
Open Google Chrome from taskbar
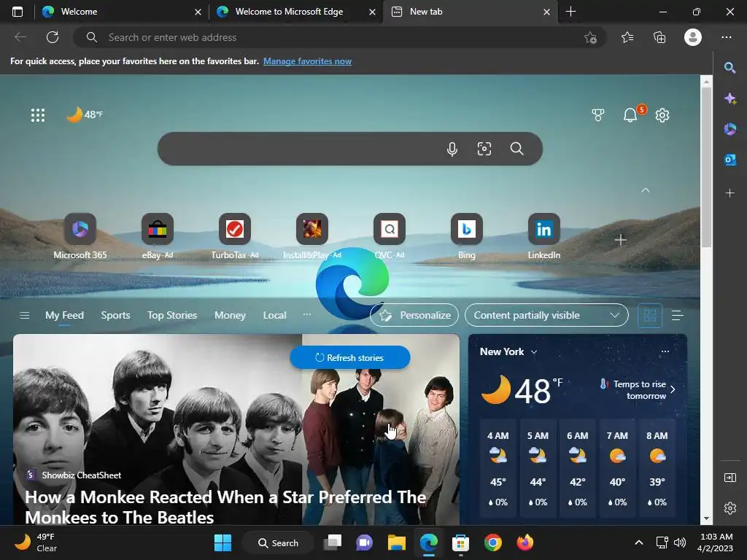click(492, 542)
